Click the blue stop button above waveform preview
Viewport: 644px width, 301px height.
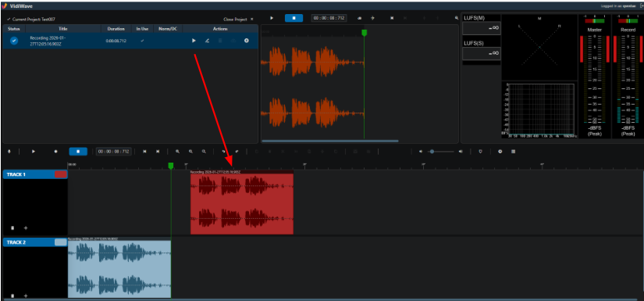tap(294, 18)
